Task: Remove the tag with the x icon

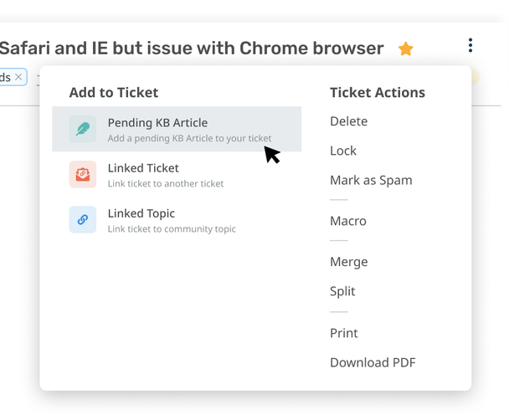Action: [19, 77]
